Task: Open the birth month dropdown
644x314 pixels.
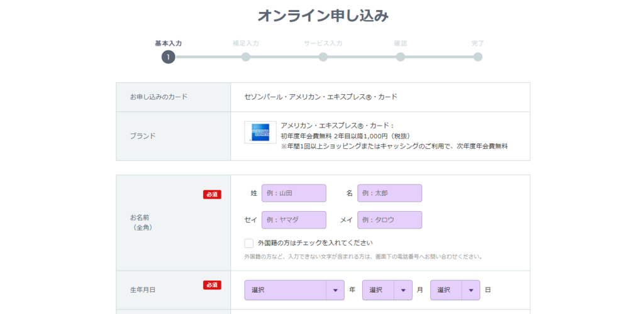Action: tap(387, 290)
